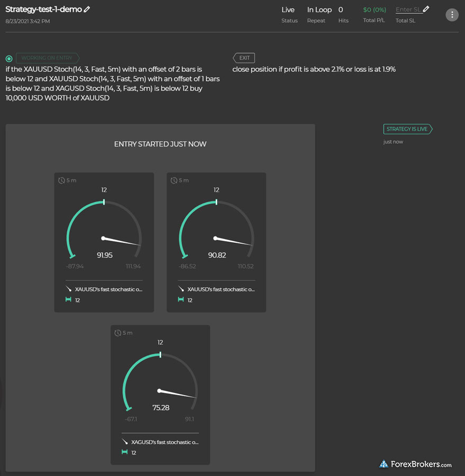
Task: Click the 5m clock icon on the XAGUSD gauge card
Action: point(118,333)
